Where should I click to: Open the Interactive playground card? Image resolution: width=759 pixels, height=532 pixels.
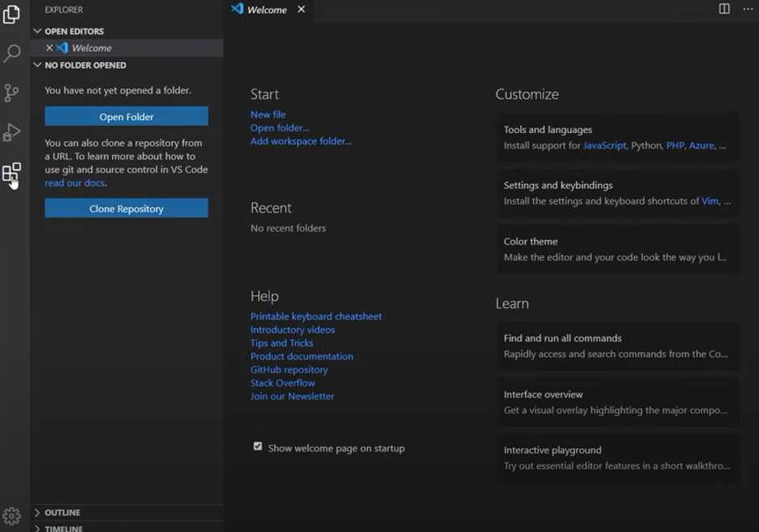point(618,458)
